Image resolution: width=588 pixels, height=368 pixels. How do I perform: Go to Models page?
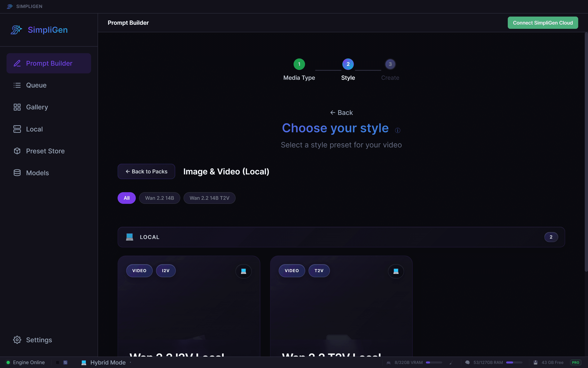(49, 173)
